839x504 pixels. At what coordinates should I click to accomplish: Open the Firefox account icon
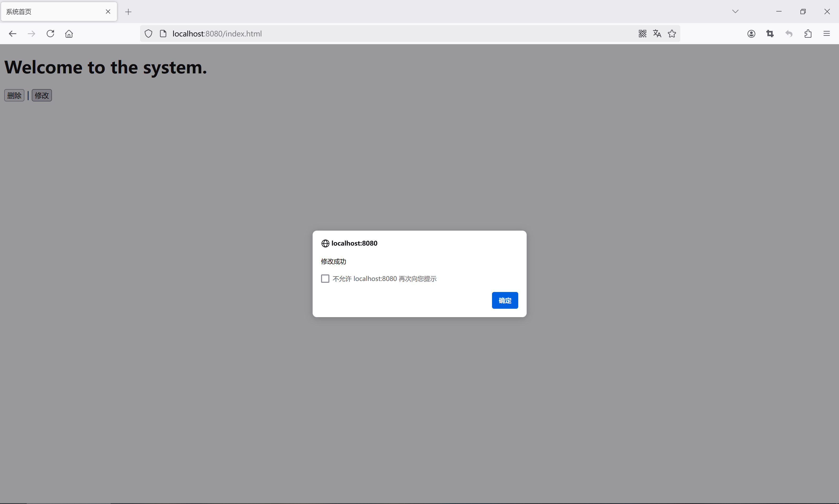[x=751, y=34]
